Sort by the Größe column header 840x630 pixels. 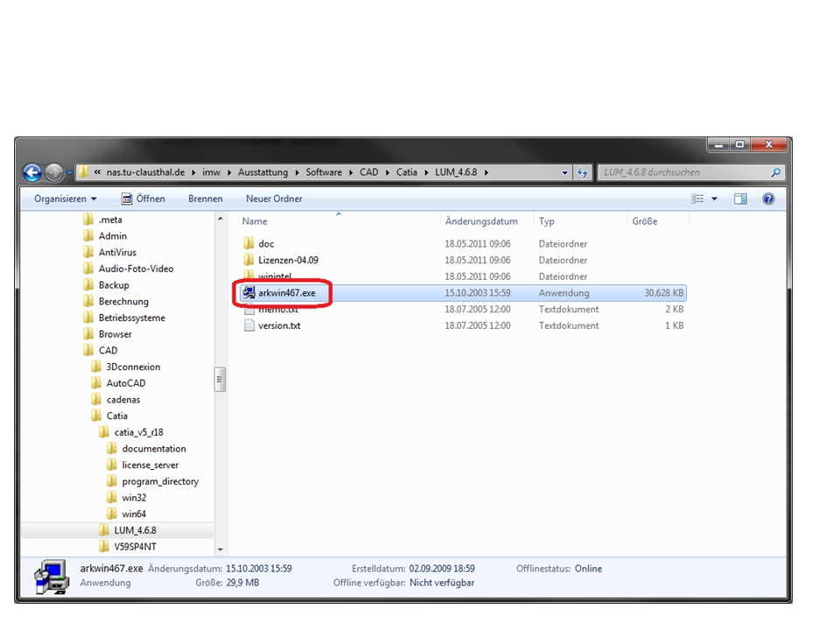[645, 221]
